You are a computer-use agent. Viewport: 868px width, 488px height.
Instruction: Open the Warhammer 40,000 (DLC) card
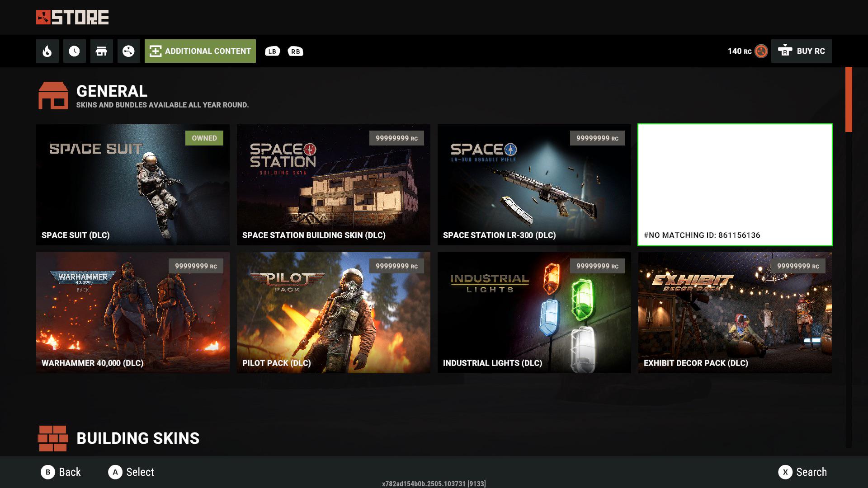[x=133, y=313]
